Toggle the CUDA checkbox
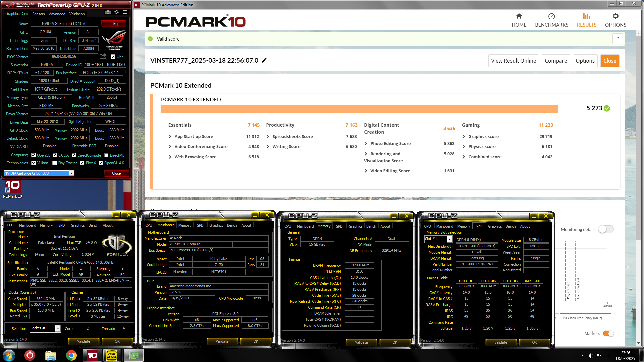The image size is (644, 362). [x=55, y=155]
